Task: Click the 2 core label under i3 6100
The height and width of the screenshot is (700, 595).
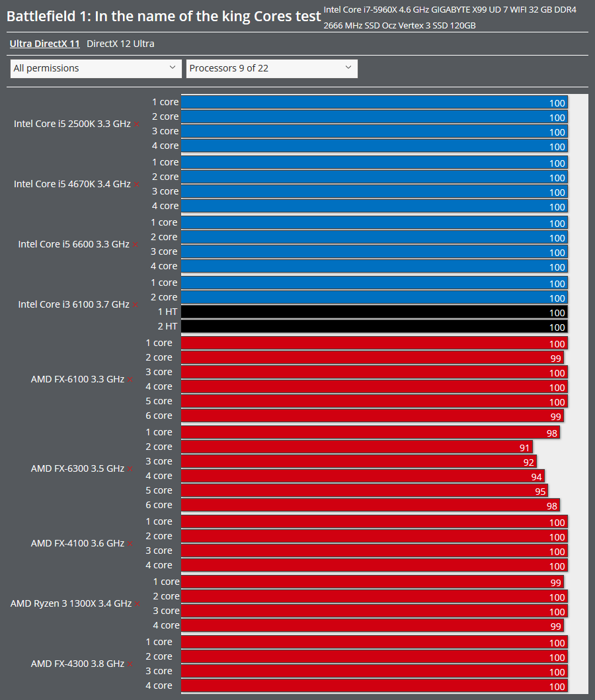Action: [164, 297]
